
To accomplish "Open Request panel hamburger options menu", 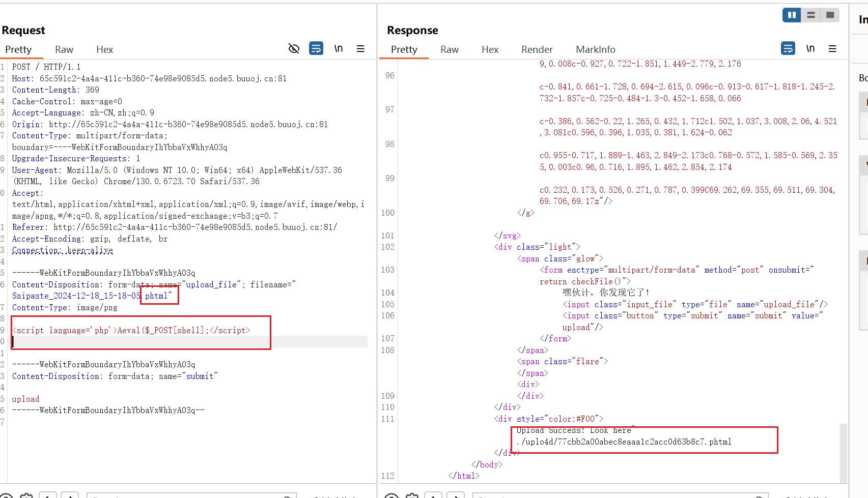I will pyautogui.click(x=360, y=49).
